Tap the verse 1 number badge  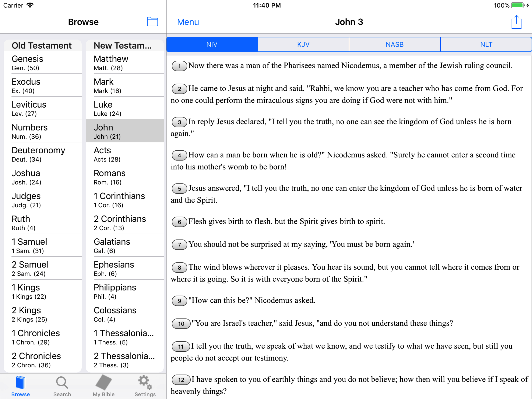coord(179,66)
